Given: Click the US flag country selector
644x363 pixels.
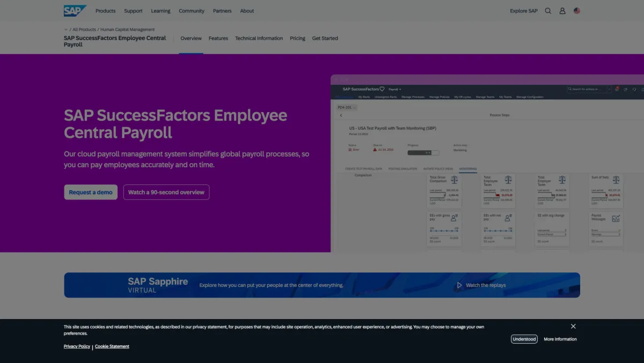Looking at the screenshot, I should click(x=577, y=11).
